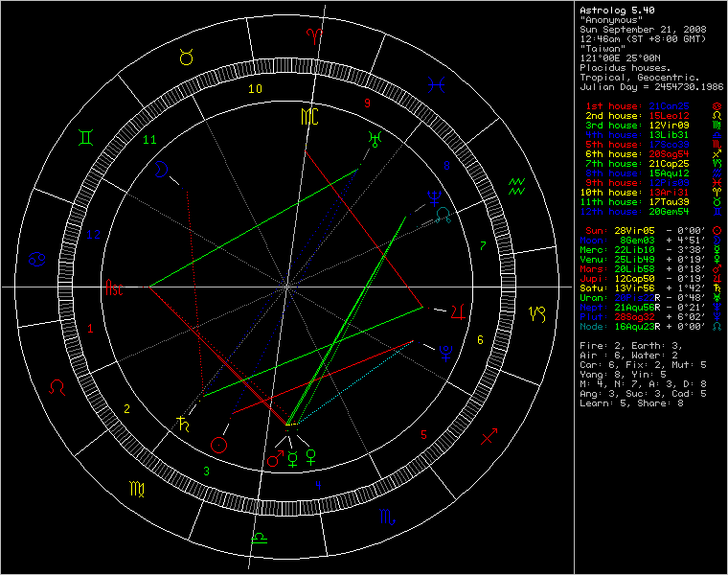This screenshot has height=575, width=728.
Task: Click the Pisces sign glyph on the wheel
Action: (x=436, y=85)
